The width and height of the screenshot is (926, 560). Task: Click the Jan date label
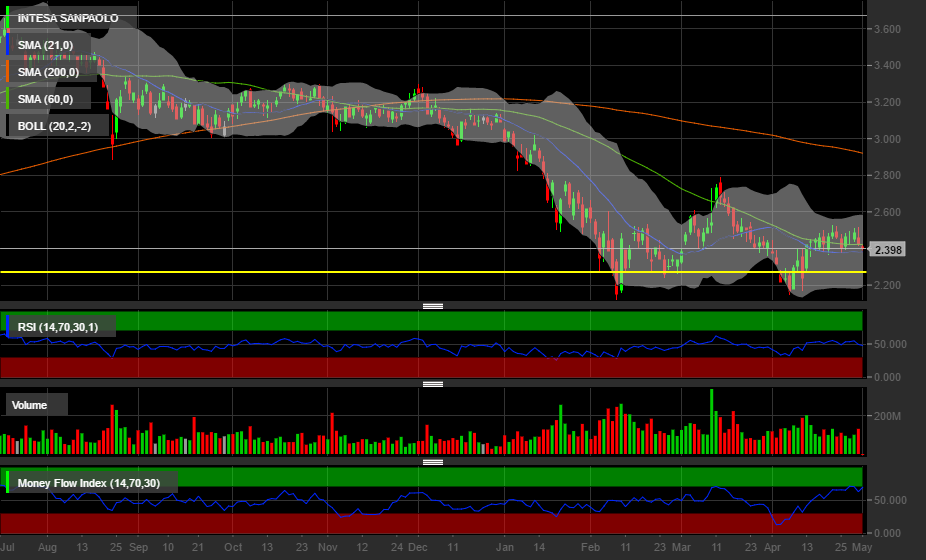505,548
